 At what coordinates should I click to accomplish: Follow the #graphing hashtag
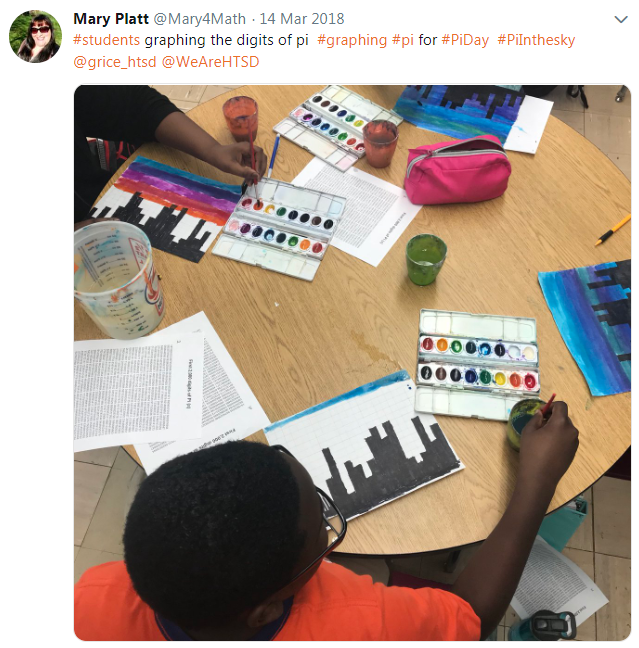[352, 40]
